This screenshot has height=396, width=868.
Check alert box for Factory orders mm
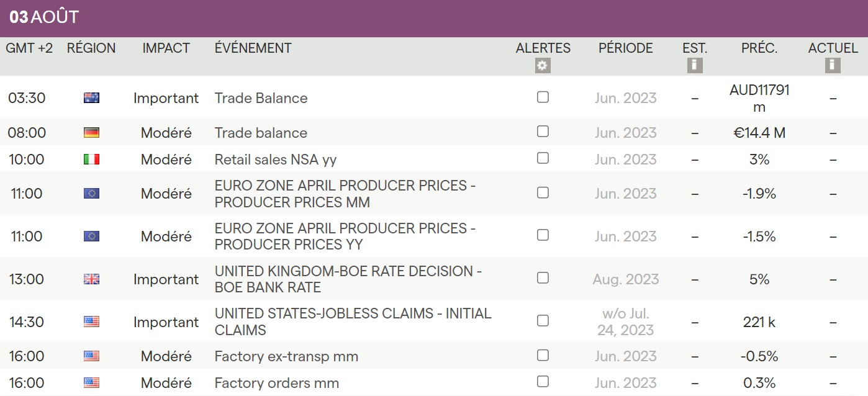coord(543,382)
